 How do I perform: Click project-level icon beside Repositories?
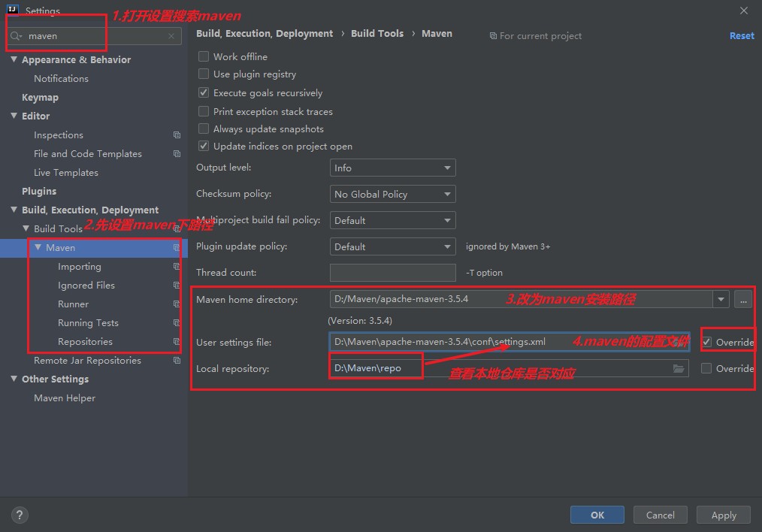point(177,342)
